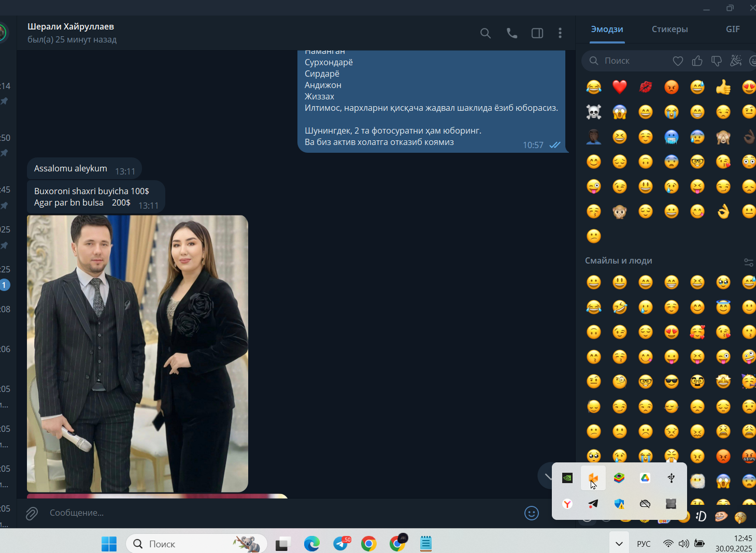Open Wi-Fi network settings from taskbar
Viewport: 756px width, 553px height.
668,544
